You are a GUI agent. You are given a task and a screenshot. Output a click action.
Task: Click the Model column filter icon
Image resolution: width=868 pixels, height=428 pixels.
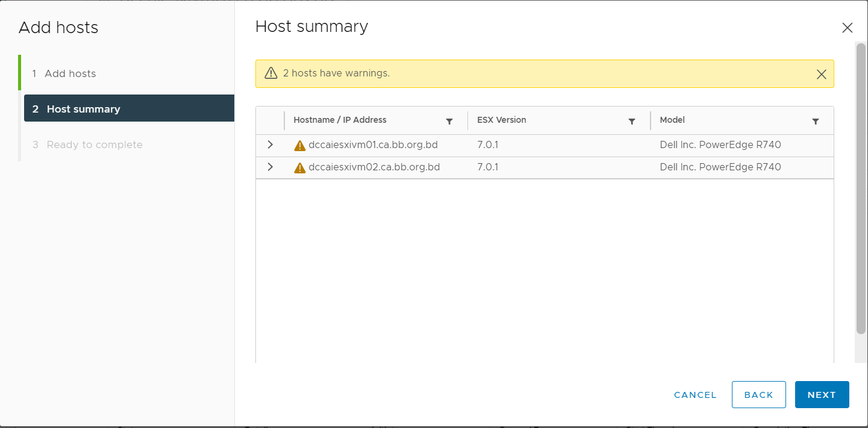coord(815,122)
